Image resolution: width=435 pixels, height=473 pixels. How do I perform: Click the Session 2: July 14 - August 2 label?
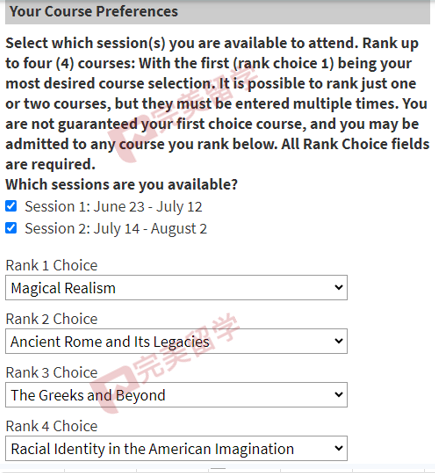click(x=116, y=229)
